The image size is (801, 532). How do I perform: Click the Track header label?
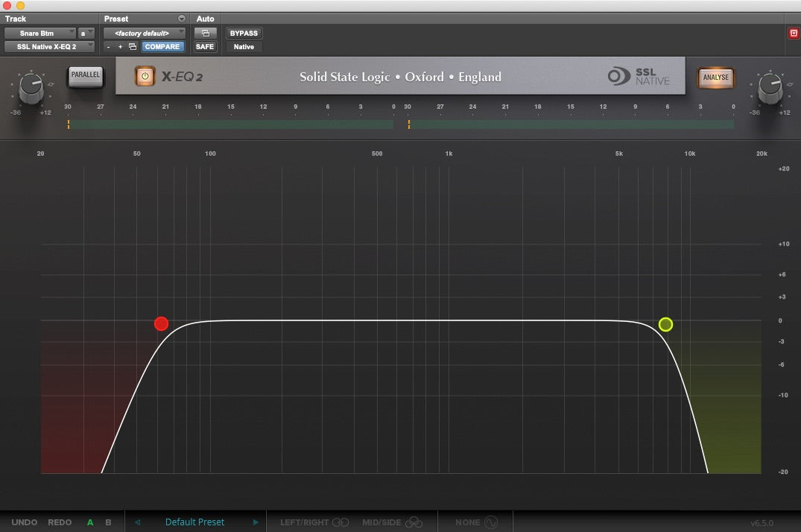tap(16, 19)
